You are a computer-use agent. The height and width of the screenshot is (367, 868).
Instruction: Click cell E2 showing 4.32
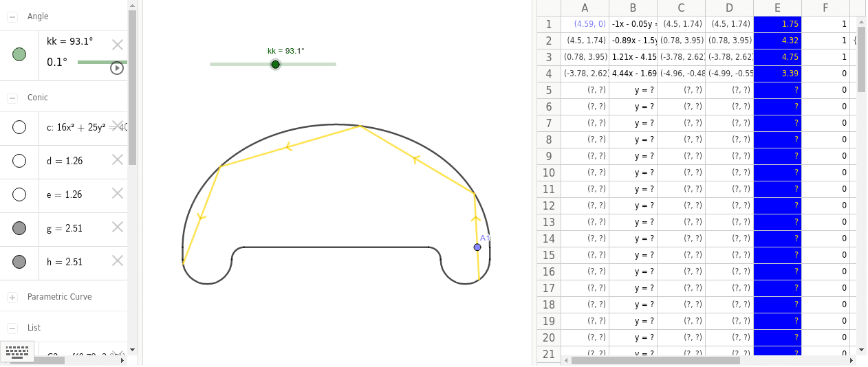click(x=777, y=41)
